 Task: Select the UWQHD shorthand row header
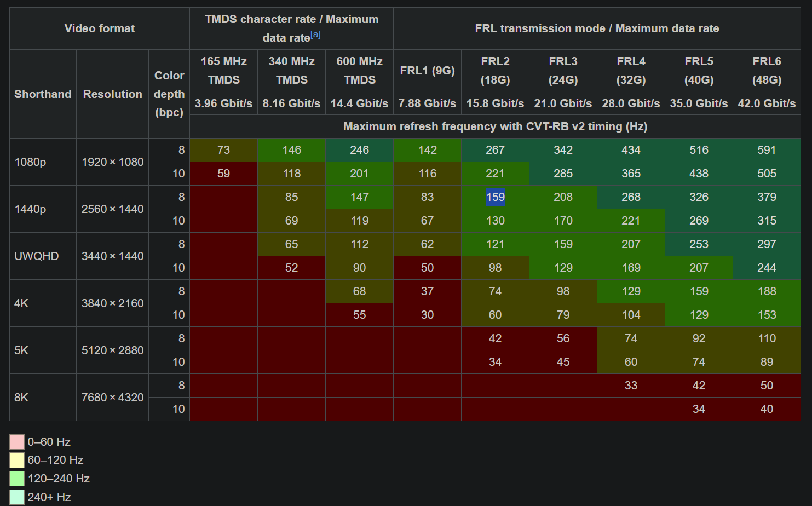(37, 256)
